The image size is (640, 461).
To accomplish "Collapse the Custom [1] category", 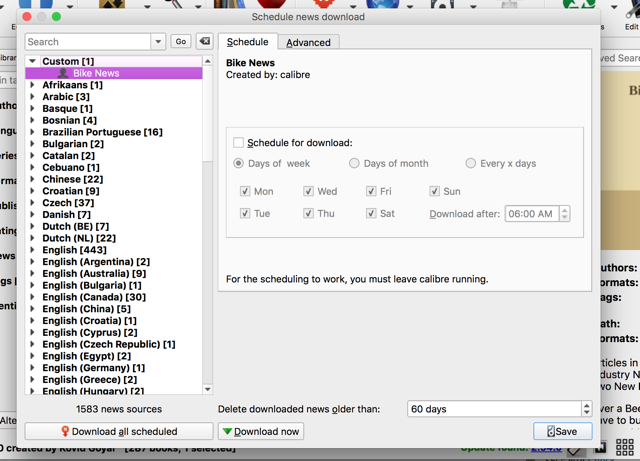I will [x=33, y=61].
